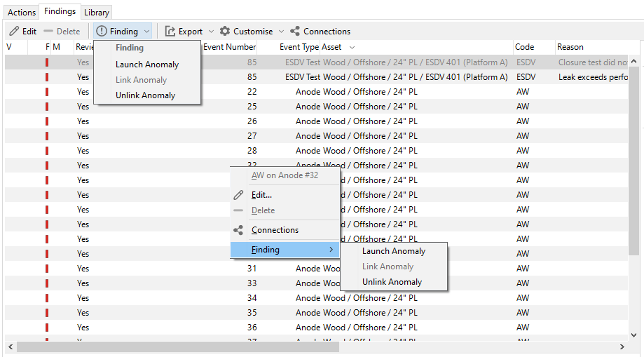Screen dimensions: 644x357
Task: Click the Export toolbar button label
Action: [190, 32]
